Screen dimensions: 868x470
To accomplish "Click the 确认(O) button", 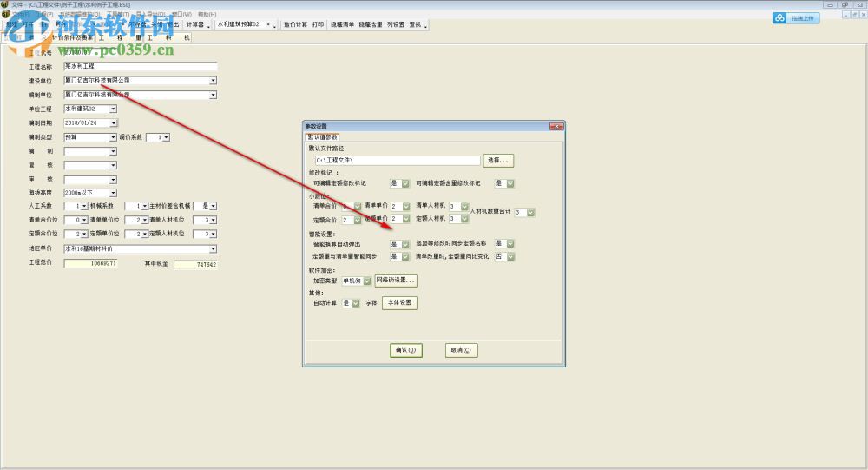I will (406, 350).
